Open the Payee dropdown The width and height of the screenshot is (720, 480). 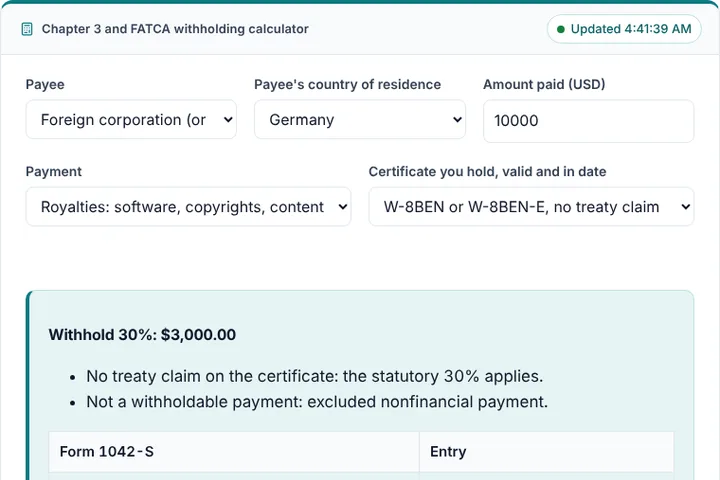[x=131, y=119]
